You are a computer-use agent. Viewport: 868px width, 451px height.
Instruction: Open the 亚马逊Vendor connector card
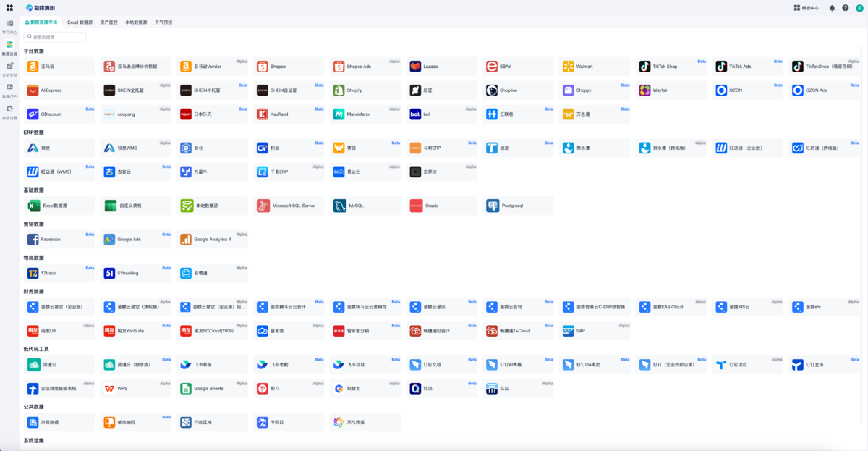tap(213, 67)
